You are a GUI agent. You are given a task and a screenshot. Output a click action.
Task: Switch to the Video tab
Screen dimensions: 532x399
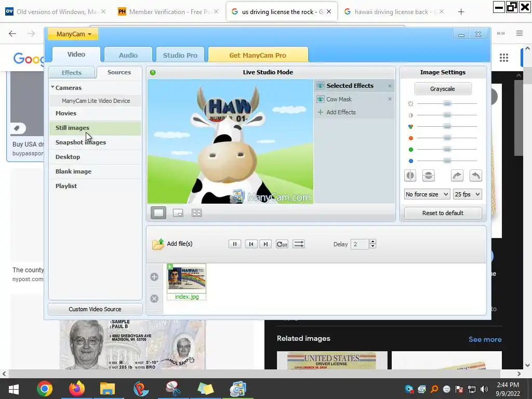click(x=76, y=54)
